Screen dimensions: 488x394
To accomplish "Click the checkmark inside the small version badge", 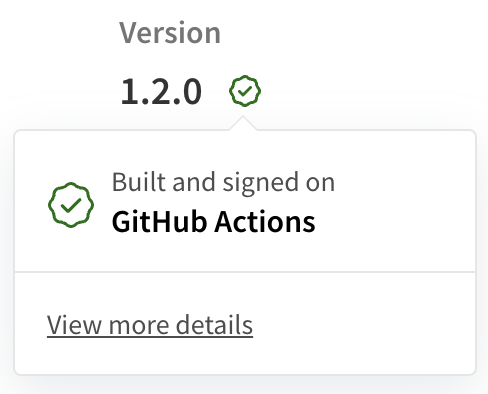I will coord(245,91).
